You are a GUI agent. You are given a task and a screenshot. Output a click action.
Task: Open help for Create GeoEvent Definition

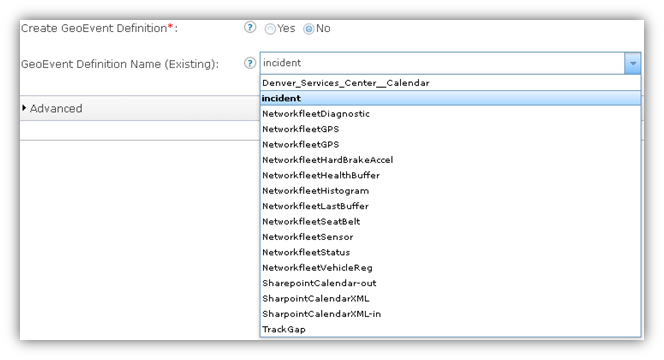pos(250,28)
